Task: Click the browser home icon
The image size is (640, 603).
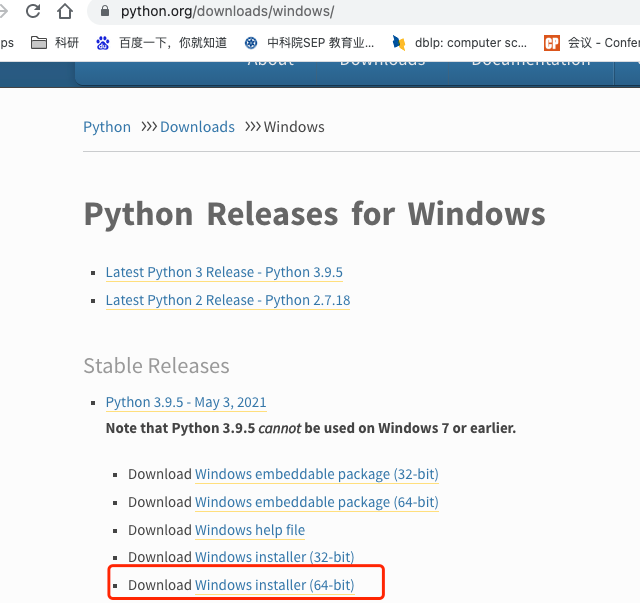Action: [64, 11]
